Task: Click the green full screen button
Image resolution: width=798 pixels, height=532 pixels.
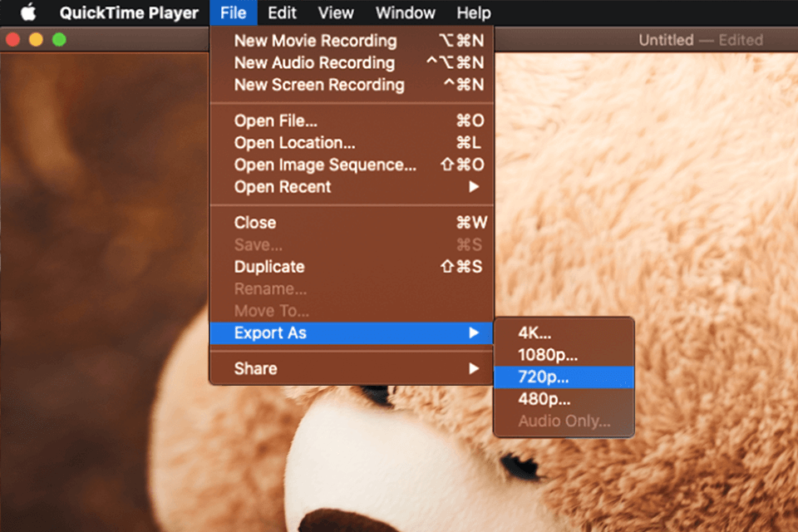Action: (x=59, y=40)
